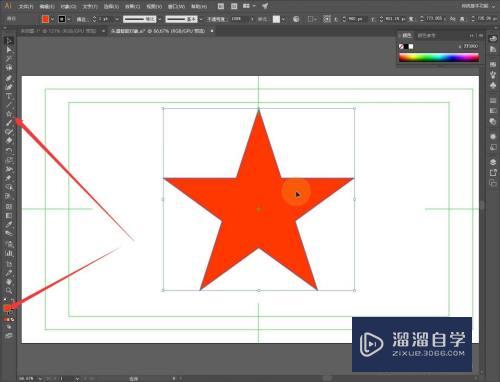Open the 编辑(E) menu
Viewport: 500px width, 382px height.
click(x=47, y=6)
